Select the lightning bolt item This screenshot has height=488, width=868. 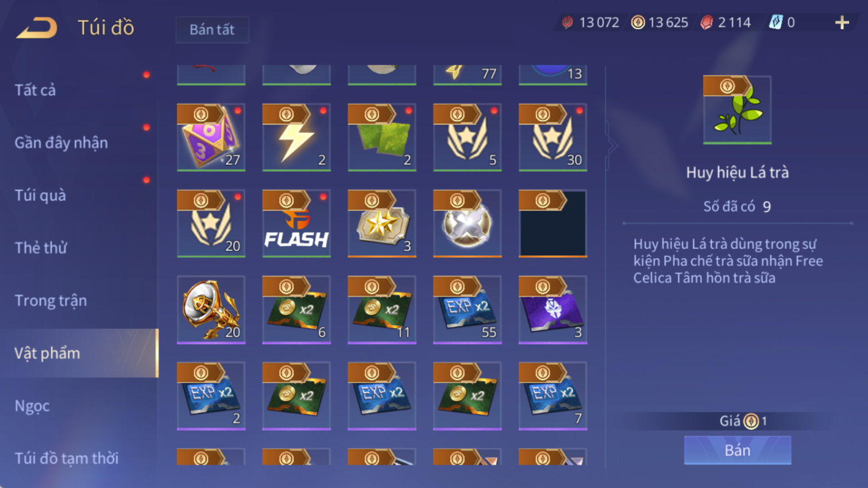click(x=296, y=137)
